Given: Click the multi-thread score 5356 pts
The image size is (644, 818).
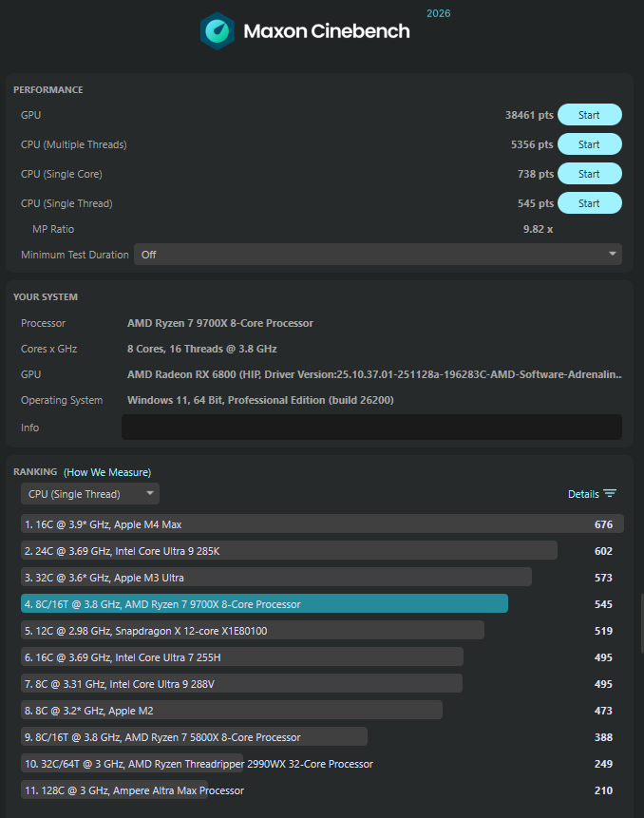Looking at the screenshot, I should click(x=532, y=144).
